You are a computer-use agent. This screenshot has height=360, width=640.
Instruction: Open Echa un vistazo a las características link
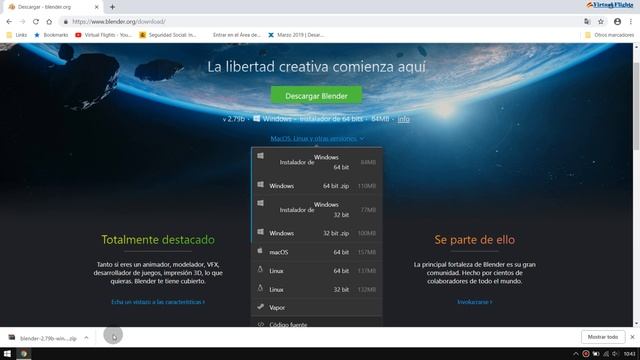pyautogui.click(x=158, y=302)
